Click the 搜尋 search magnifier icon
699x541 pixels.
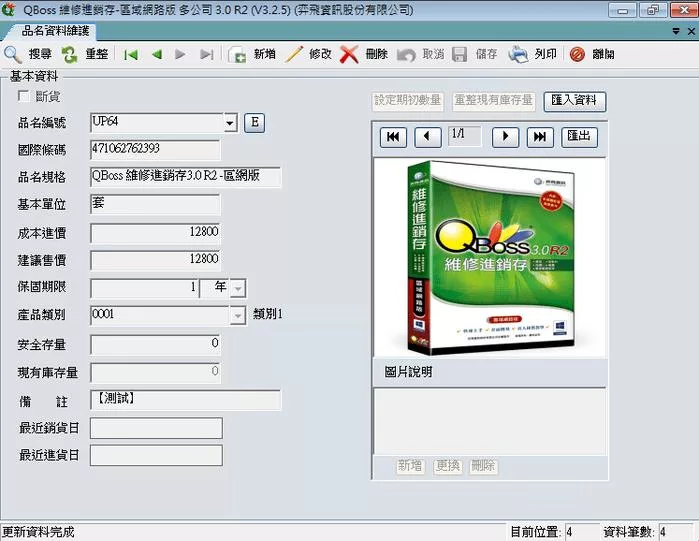[x=13, y=54]
